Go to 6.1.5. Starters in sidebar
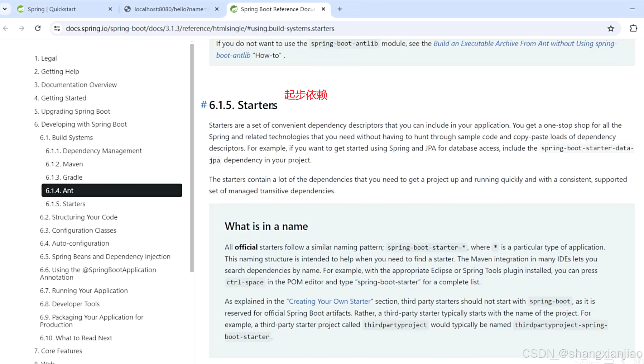 pyautogui.click(x=65, y=204)
